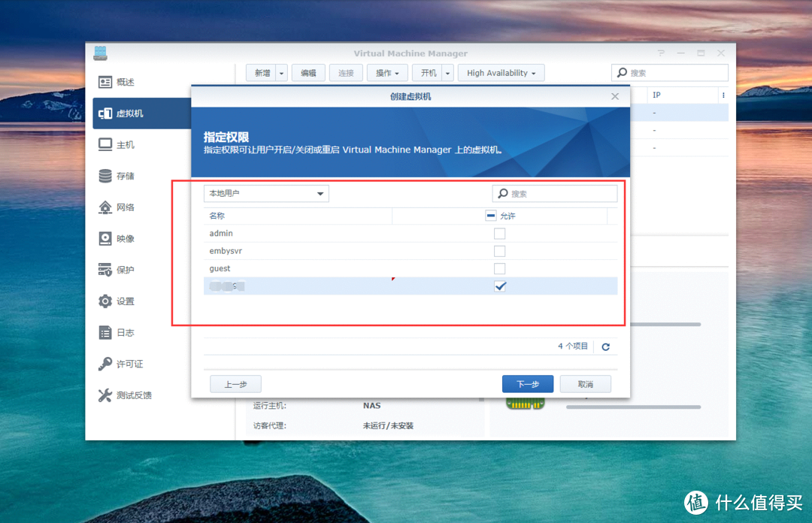Click the 4 个项目 item count
The image size is (812, 523).
click(573, 346)
